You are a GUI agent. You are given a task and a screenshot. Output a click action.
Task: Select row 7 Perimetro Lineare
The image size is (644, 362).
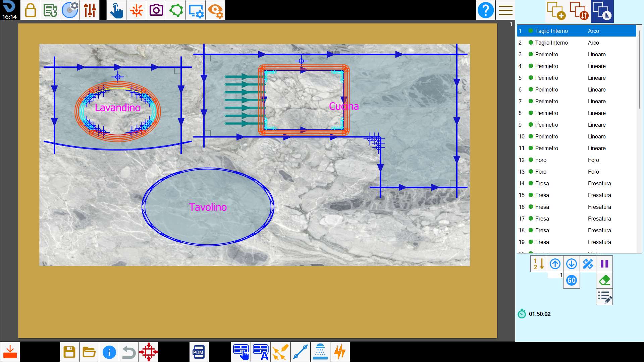(577, 101)
